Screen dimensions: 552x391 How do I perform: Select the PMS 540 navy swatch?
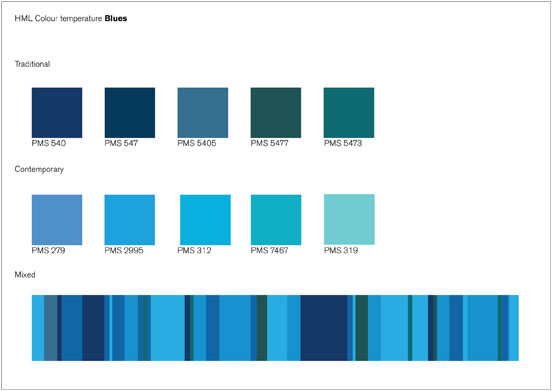[57, 113]
